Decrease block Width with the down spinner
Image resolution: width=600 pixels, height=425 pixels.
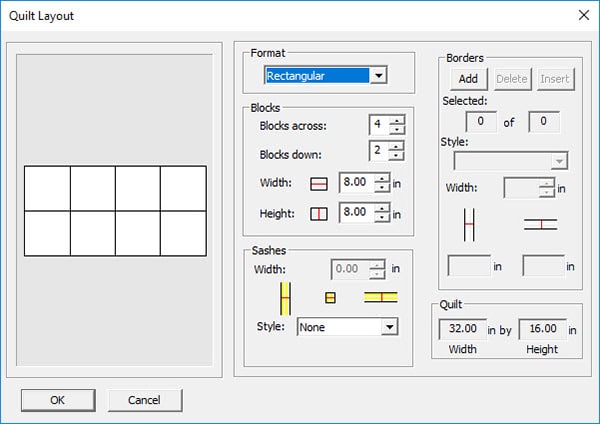[382, 187]
